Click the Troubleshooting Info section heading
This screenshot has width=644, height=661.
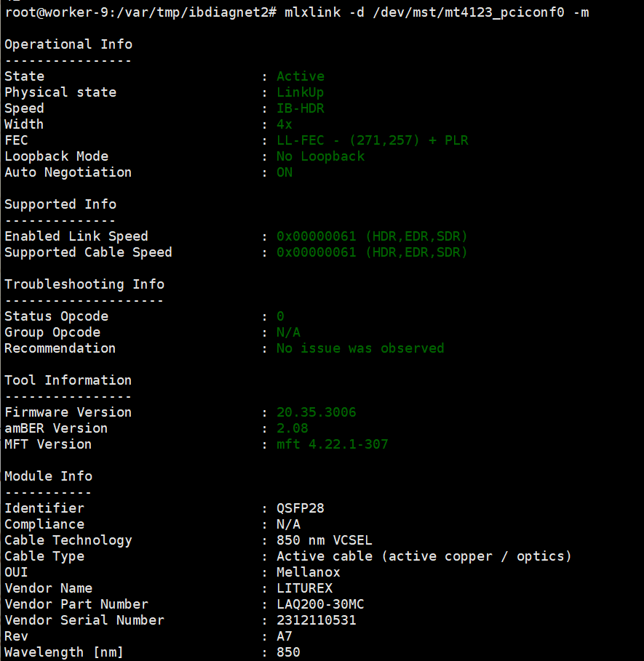pos(84,284)
